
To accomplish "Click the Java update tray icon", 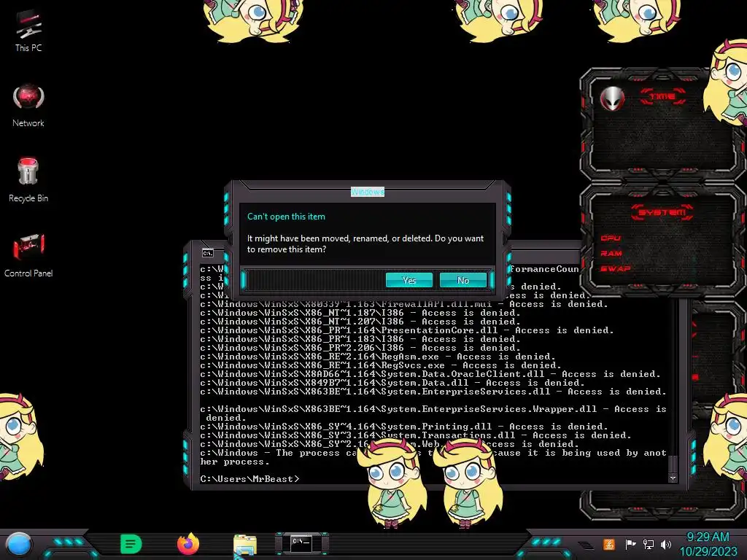I will (x=609, y=544).
